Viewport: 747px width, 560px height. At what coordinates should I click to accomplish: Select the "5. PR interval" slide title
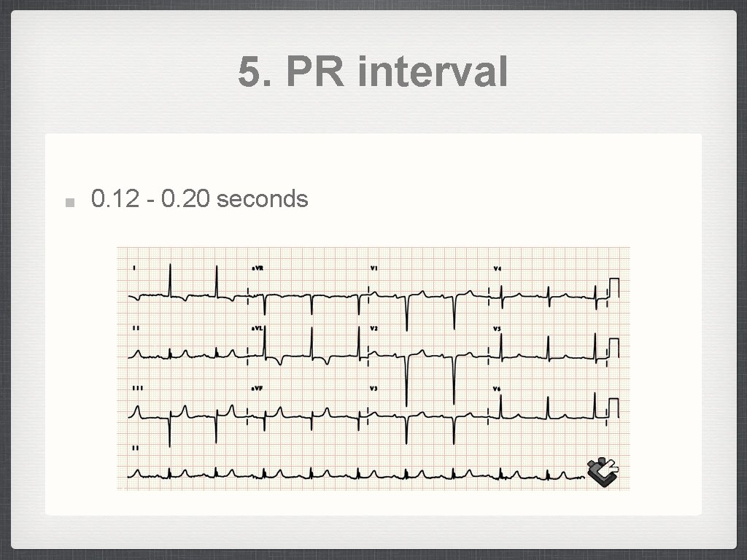[x=373, y=72]
